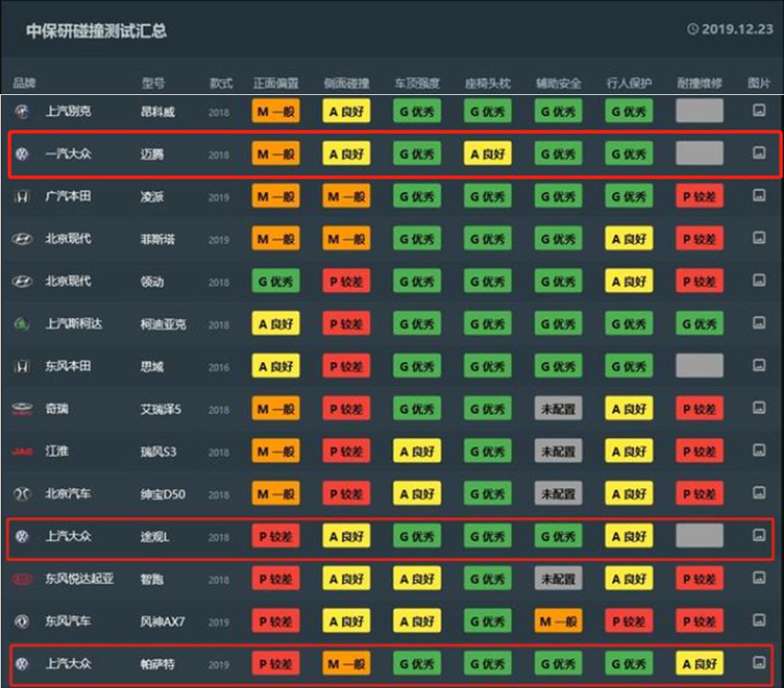This screenshot has width=784, height=688.
Task: Click 迈腾's yellow 座椅头枕 A良好 rating
Action: [488, 154]
